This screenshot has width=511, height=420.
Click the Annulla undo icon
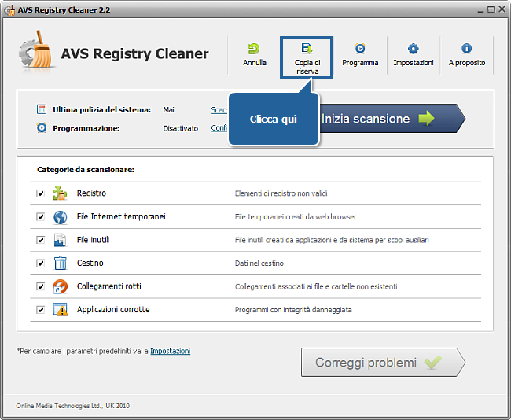pyautogui.click(x=254, y=49)
